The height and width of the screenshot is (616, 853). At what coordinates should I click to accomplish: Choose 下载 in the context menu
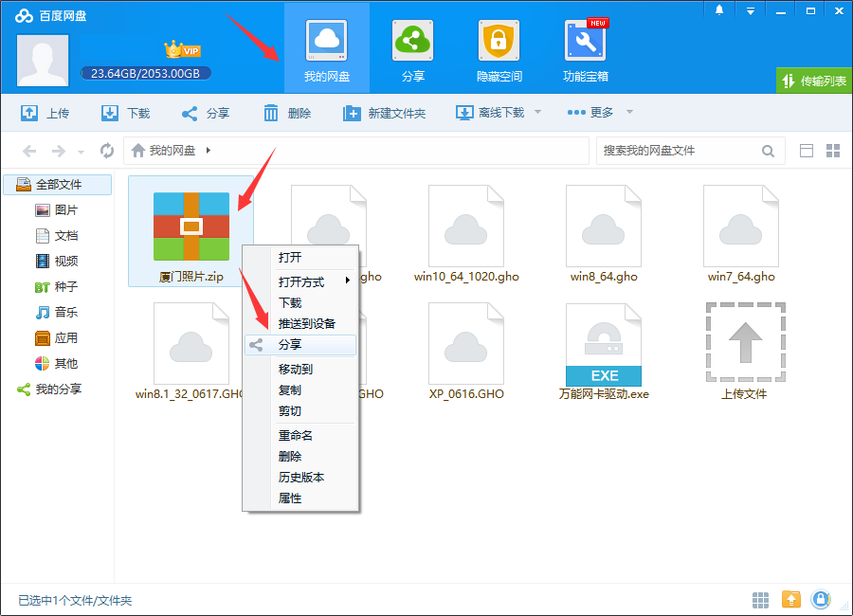click(300, 302)
